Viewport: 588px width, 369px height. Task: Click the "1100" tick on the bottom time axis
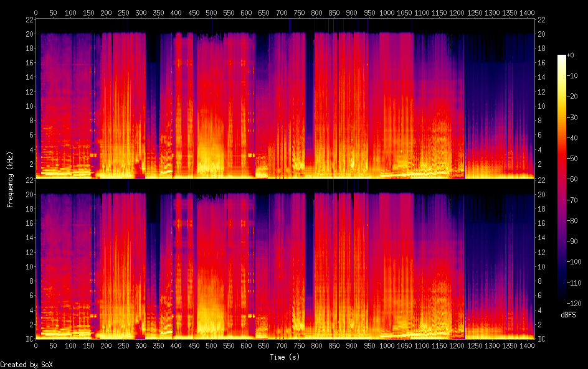(x=422, y=346)
